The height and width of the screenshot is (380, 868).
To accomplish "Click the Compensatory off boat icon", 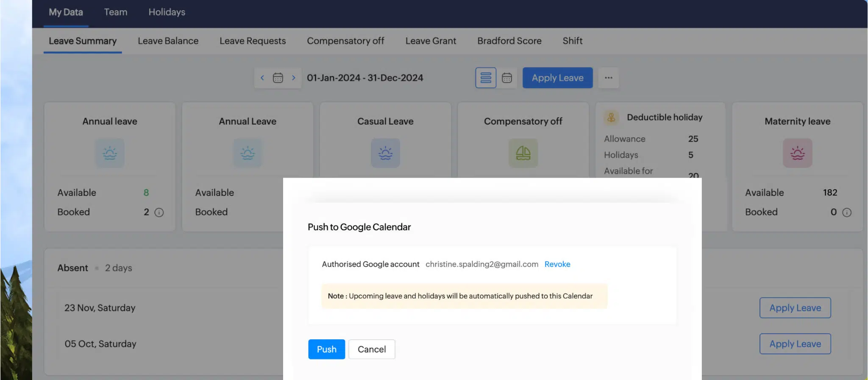I will click(x=523, y=153).
